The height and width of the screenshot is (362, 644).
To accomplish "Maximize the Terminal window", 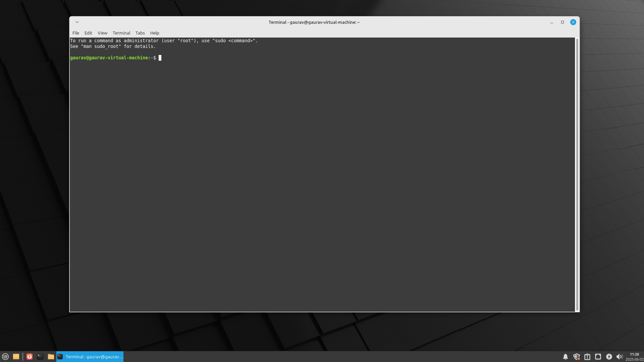I will point(562,22).
